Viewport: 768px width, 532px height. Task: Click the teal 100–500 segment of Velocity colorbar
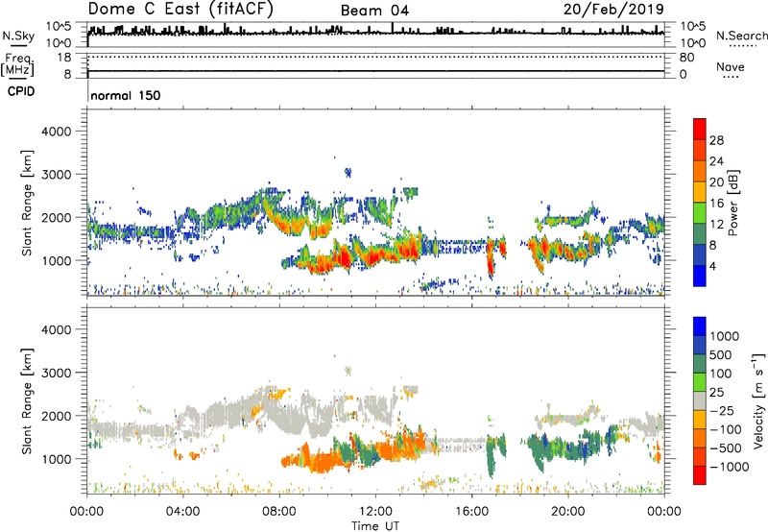[700, 364]
